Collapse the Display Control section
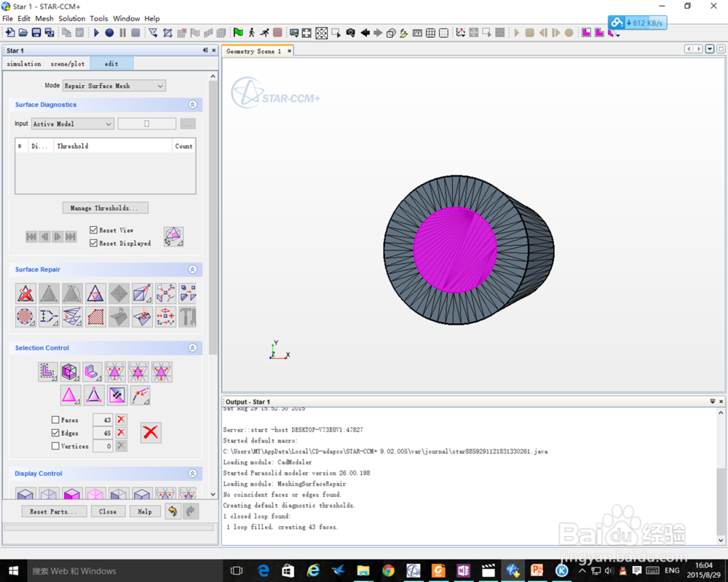 pos(193,474)
